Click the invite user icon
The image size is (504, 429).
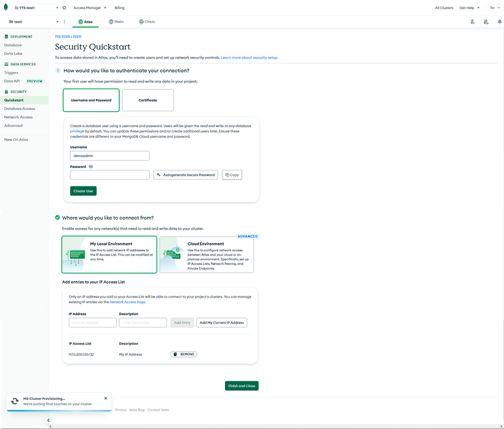tap(472, 22)
